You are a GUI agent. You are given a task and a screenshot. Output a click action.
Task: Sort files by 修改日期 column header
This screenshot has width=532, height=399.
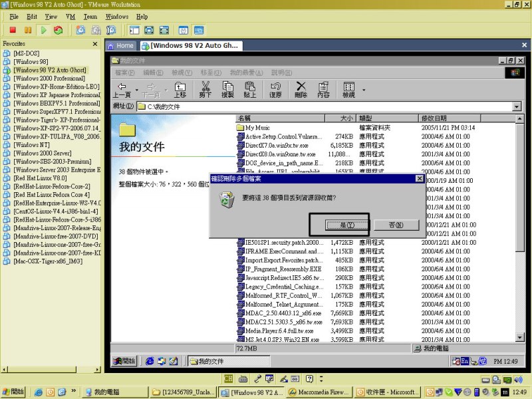point(450,118)
